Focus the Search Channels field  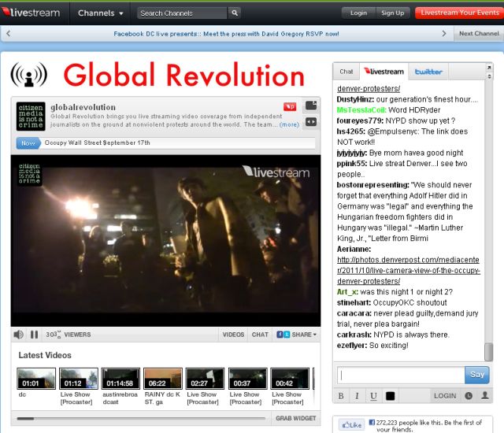tap(182, 13)
